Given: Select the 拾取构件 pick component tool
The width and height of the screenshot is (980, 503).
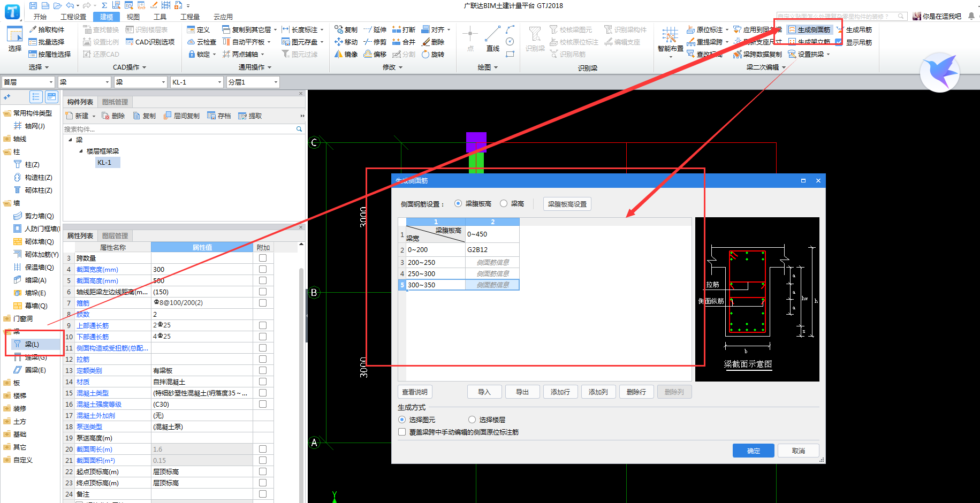Looking at the screenshot, I should click(x=47, y=29).
